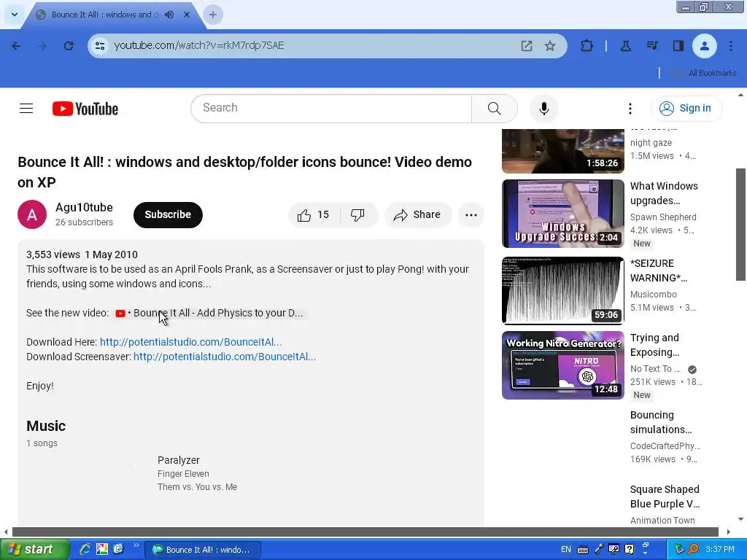Click the horizontal scrollbar at bottom
The image size is (747, 560).
pyautogui.click(x=365, y=532)
